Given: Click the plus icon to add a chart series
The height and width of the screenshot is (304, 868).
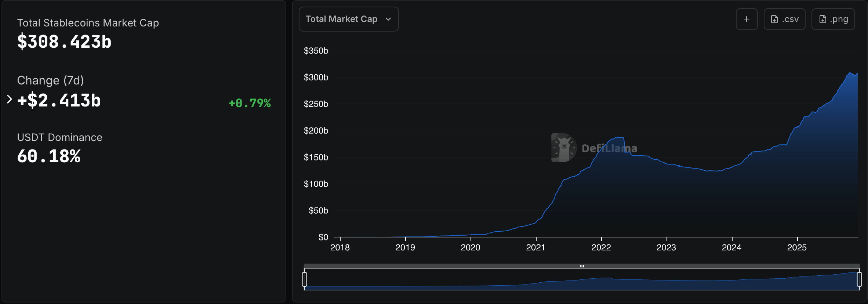Looking at the screenshot, I should 747,19.
